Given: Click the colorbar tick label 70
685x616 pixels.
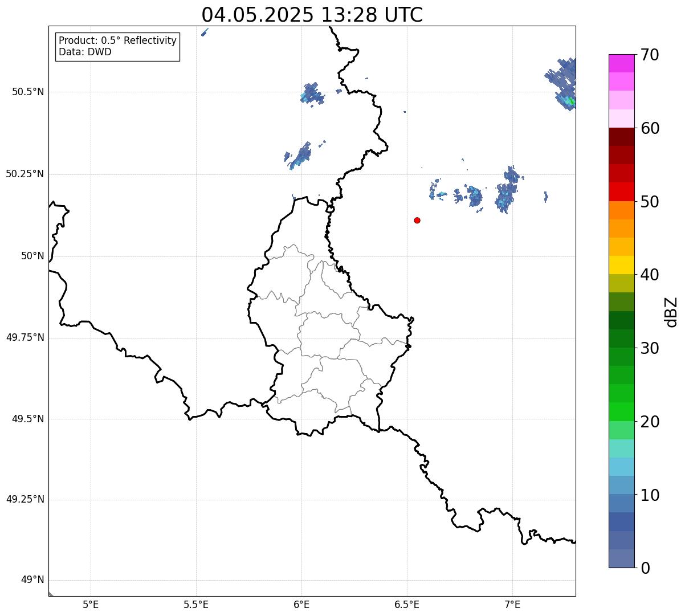Looking at the screenshot, I should coord(650,55).
